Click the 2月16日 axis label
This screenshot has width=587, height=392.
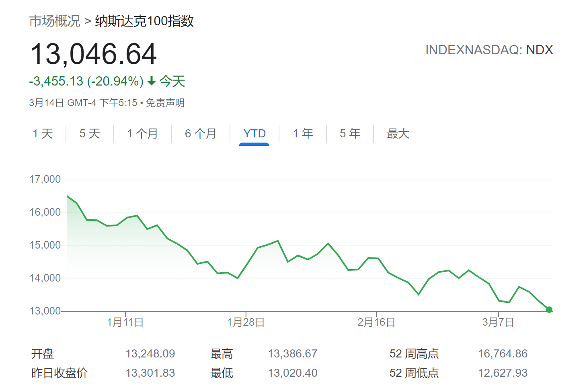tap(377, 322)
